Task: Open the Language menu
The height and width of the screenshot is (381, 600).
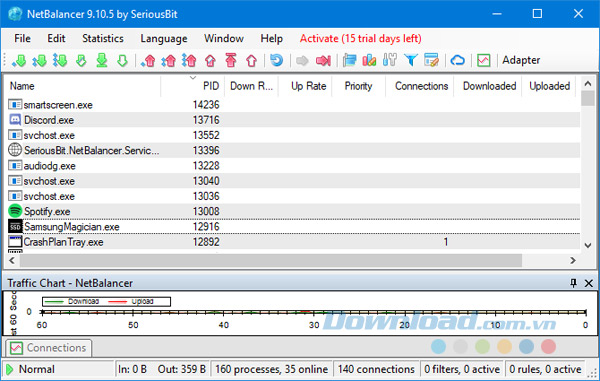Action: 164,39
